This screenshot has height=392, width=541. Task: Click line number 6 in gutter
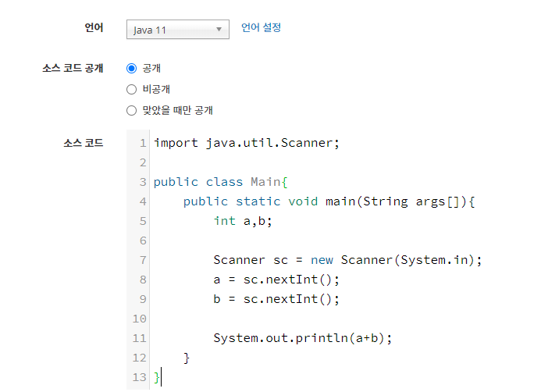click(x=143, y=241)
